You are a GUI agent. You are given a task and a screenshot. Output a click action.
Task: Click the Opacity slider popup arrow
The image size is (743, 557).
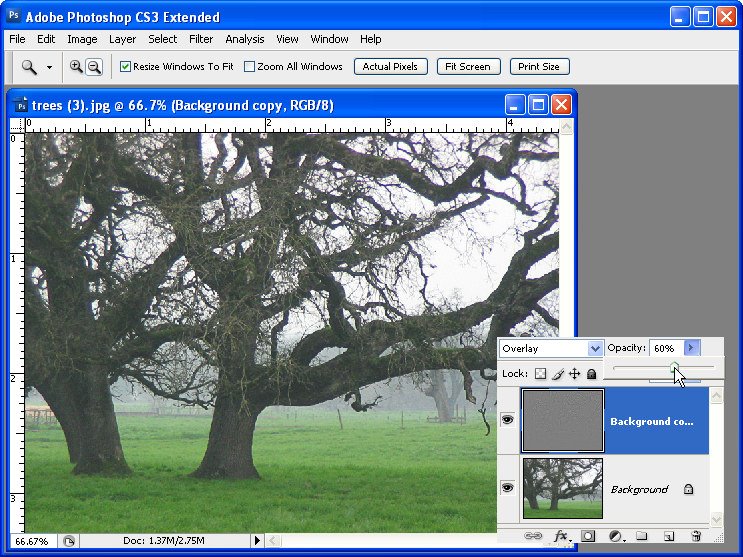(691, 348)
